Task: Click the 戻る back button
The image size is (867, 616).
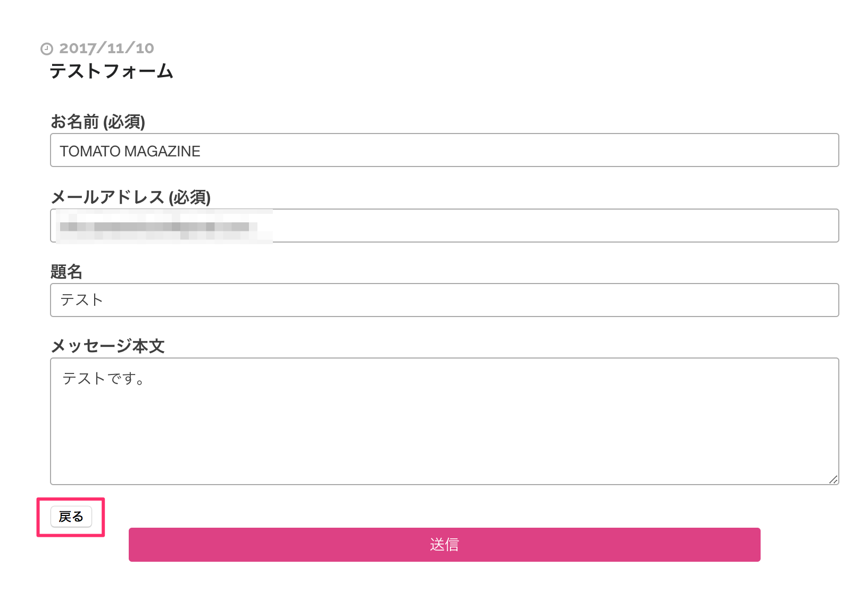Action: tap(71, 517)
